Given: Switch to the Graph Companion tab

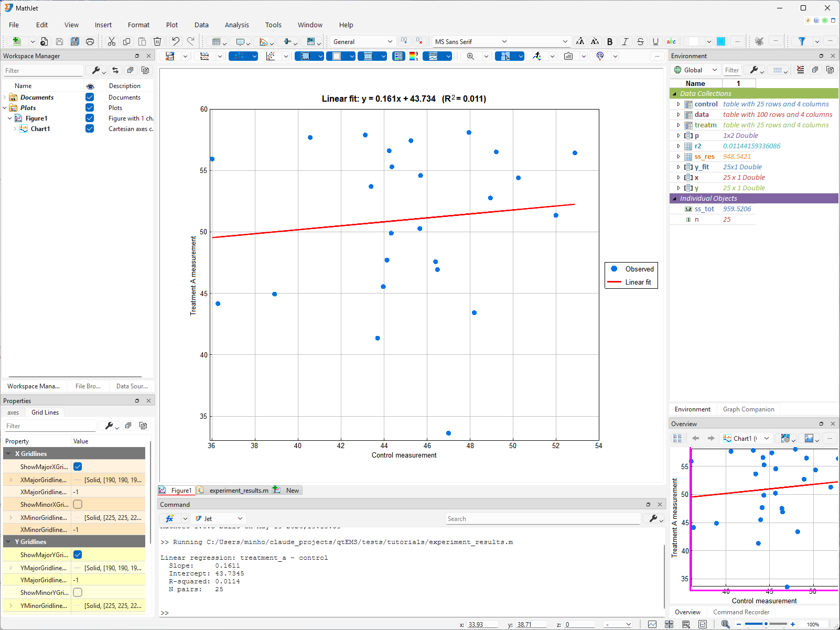Looking at the screenshot, I should 748,409.
